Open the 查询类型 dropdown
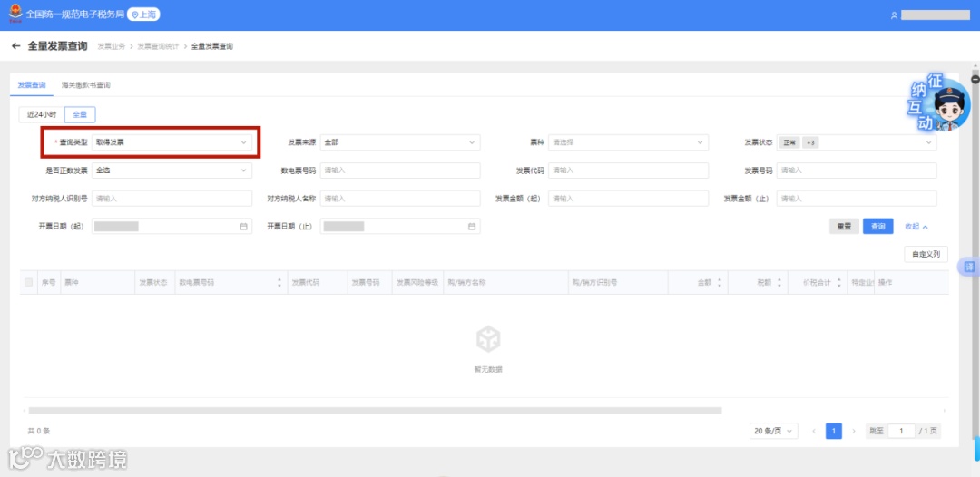This screenshot has width=980, height=477. click(x=171, y=142)
